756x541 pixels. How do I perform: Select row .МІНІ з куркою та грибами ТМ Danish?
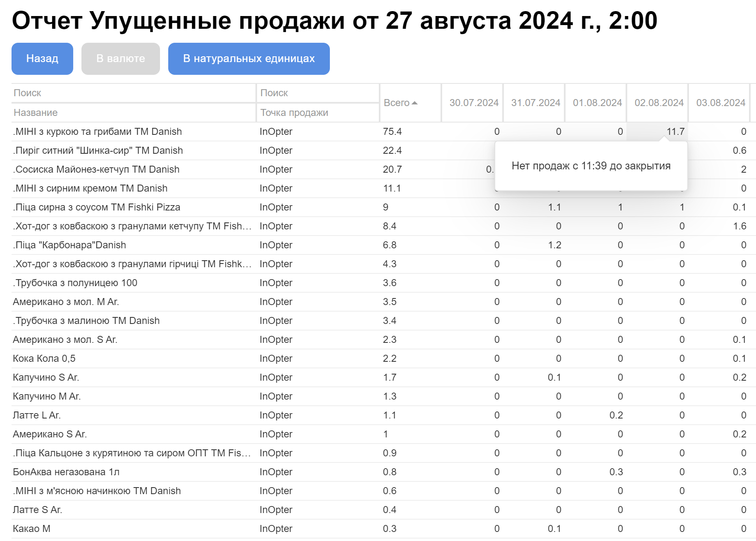click(x=383, y=132)
